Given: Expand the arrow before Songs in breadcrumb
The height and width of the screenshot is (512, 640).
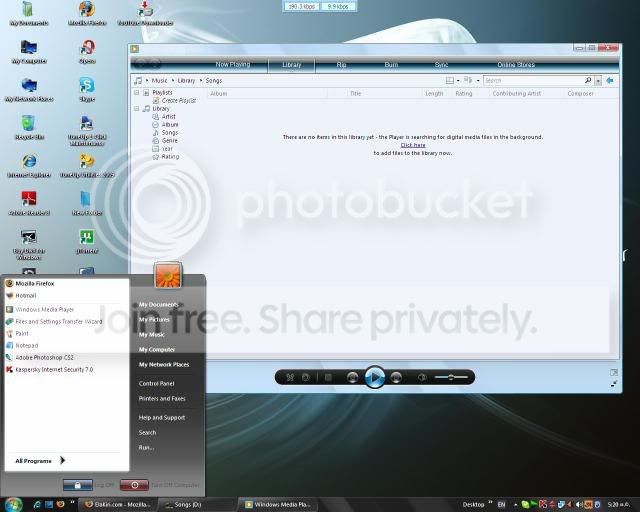Looking at the screenshot, I should [201, 80].
